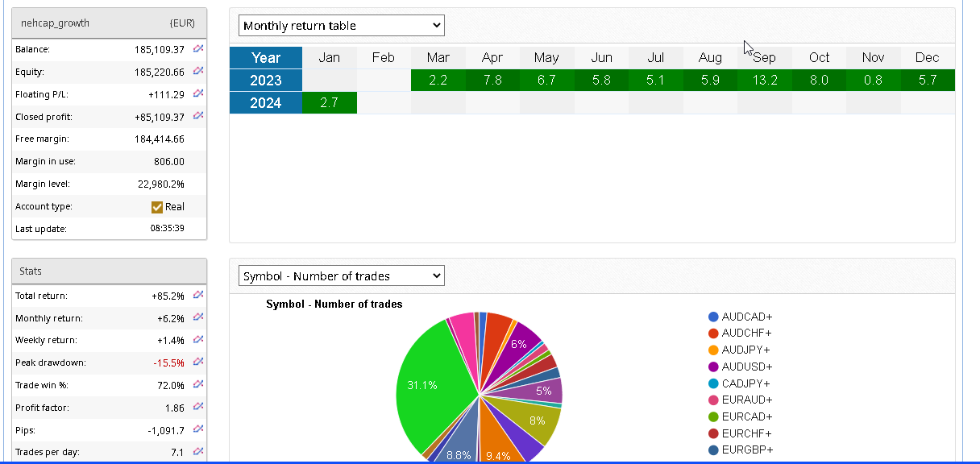This screenshot has width=980, height=464.
Task: Open the chart icon next to Balance
Action: point(198,49)
